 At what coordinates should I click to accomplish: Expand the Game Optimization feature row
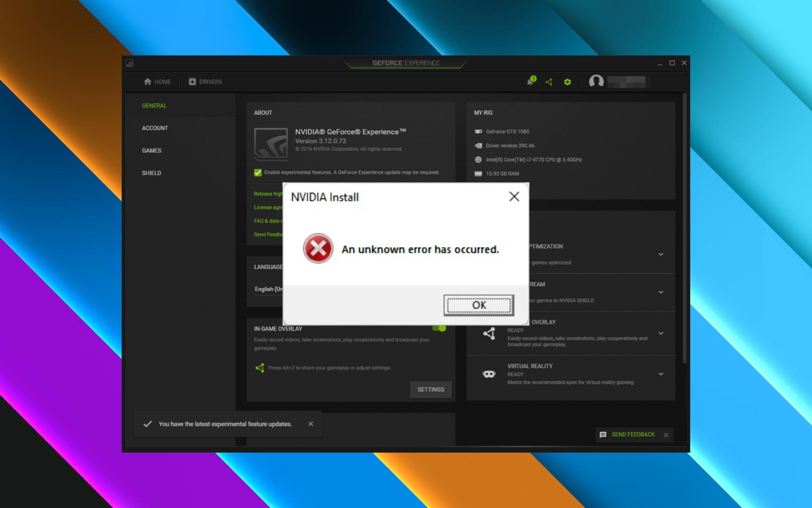click(661, 254)
